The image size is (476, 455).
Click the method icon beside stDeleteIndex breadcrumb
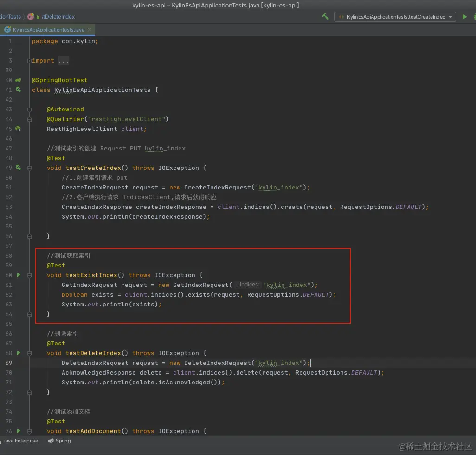(x=31, y=17)
